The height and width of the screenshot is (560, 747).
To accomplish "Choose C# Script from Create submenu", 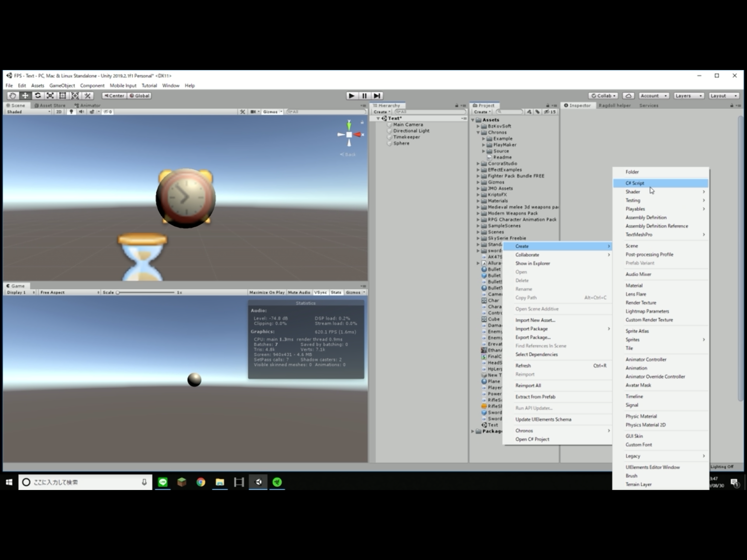I will point(635,183).
